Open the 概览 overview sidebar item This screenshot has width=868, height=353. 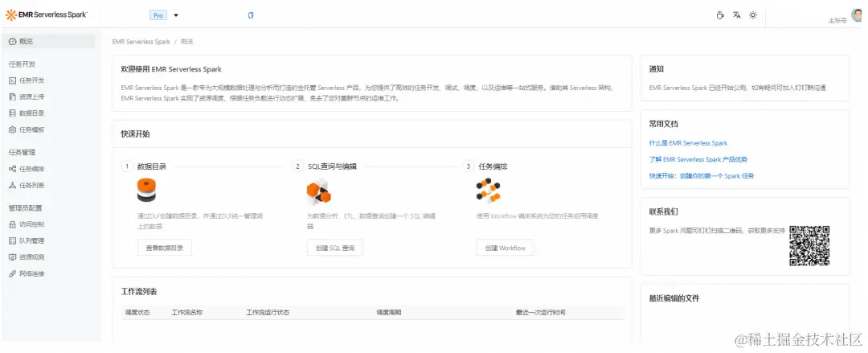(x=49, y=41)
